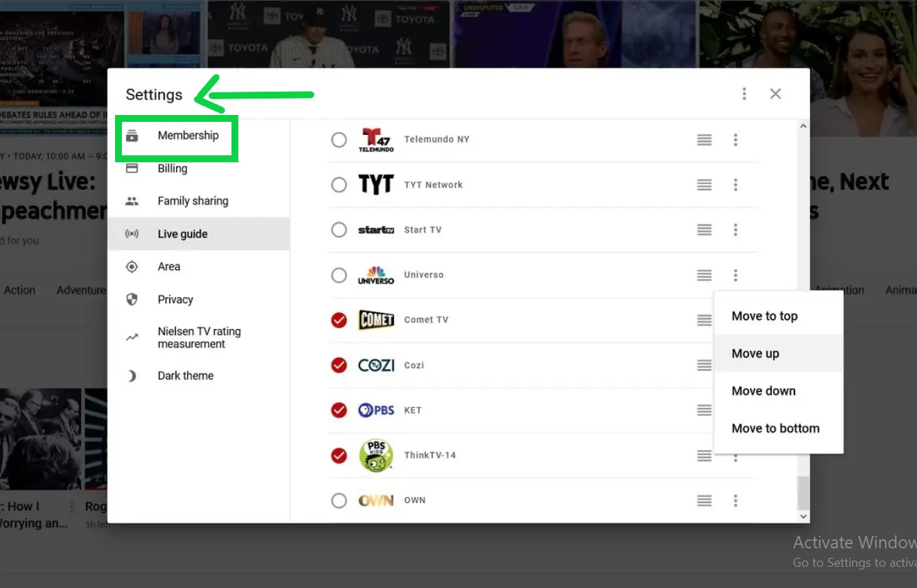This screenshot has width=917, height=588.
Task: Uncheck the Comet TV channel
Action: tap(339, 320)
